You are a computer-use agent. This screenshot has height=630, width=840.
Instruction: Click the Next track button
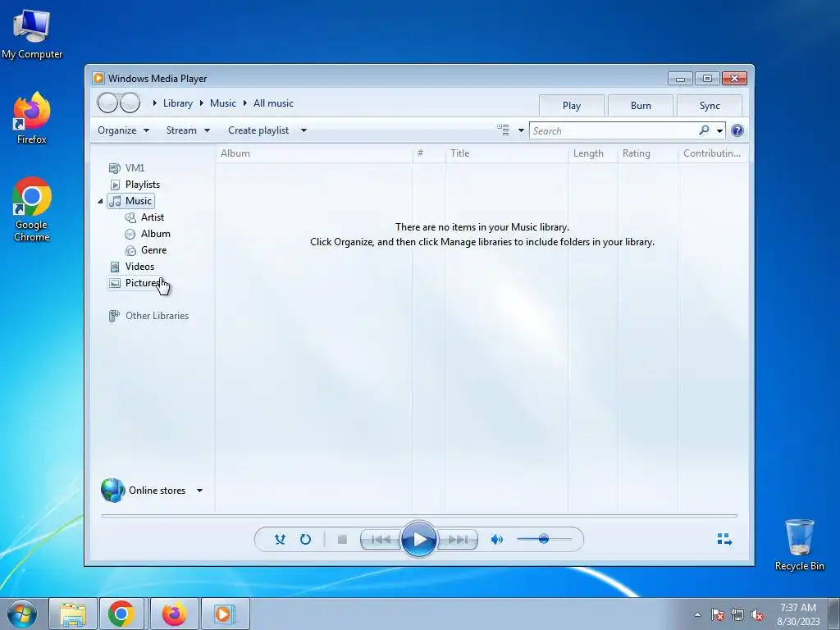(458, 540)
